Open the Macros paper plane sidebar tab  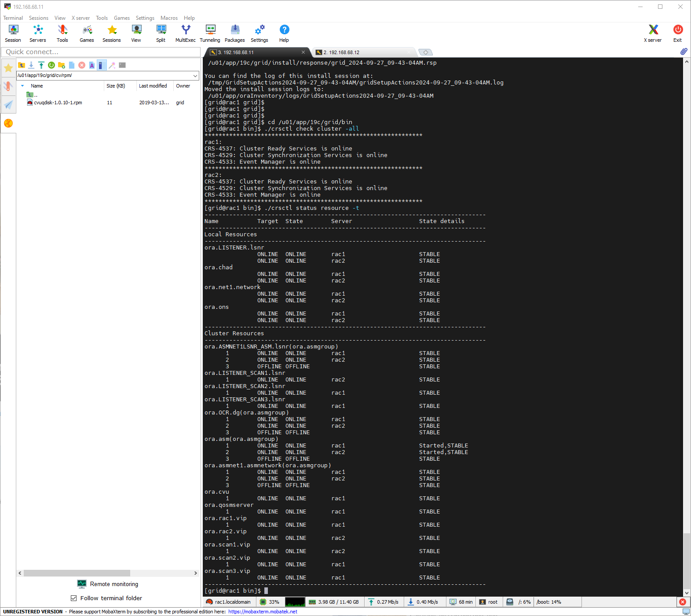8,104
